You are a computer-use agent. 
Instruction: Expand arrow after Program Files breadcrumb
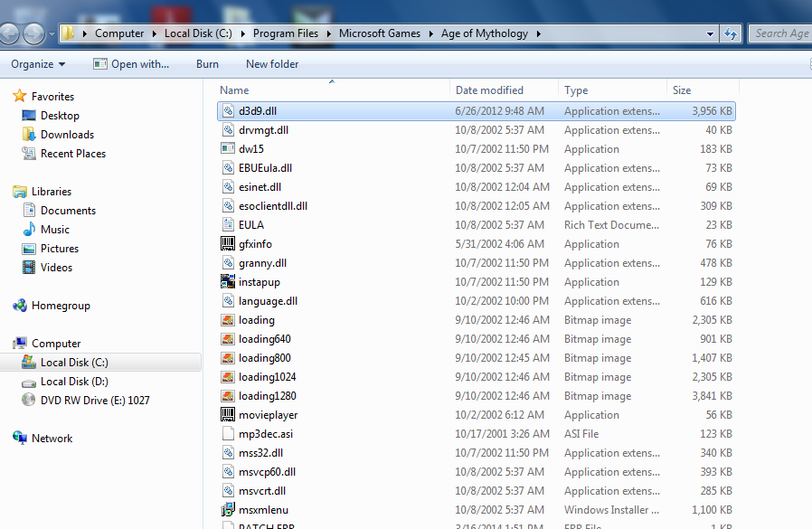coord(329,33)
